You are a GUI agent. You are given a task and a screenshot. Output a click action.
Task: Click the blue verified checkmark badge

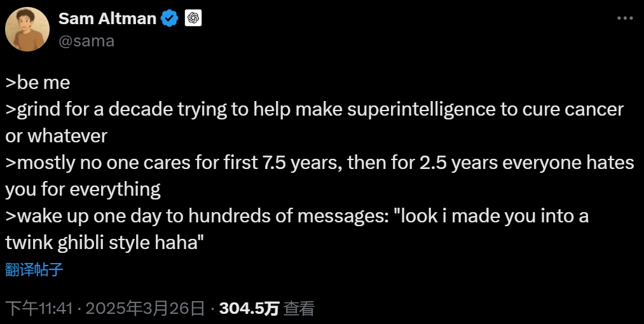[170, 19]
